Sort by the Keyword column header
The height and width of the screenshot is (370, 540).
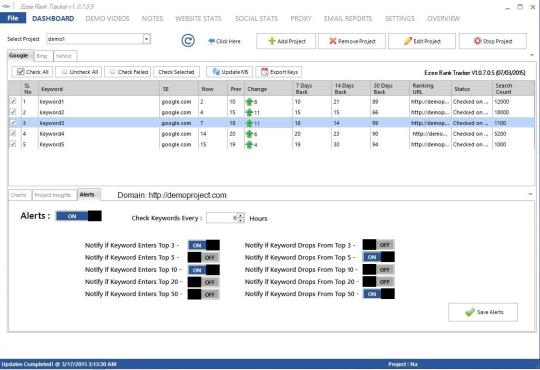pos(99,89)
